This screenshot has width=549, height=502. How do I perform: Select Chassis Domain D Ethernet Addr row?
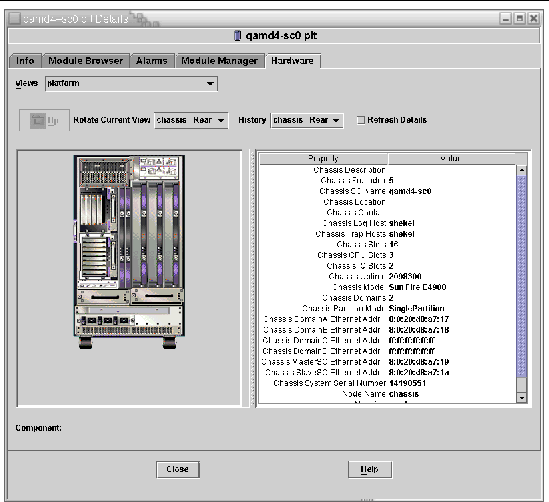click(x=388, y=351)
